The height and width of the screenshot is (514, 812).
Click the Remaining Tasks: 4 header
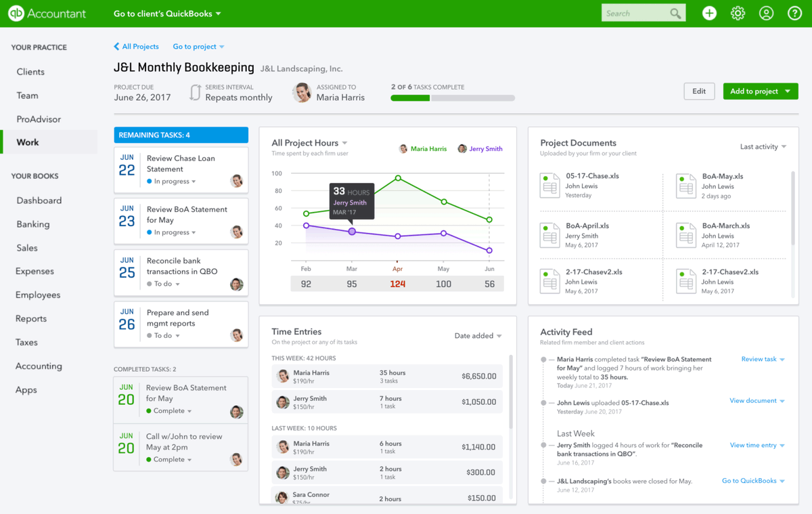pyautogui.click(x=181, y=135)
